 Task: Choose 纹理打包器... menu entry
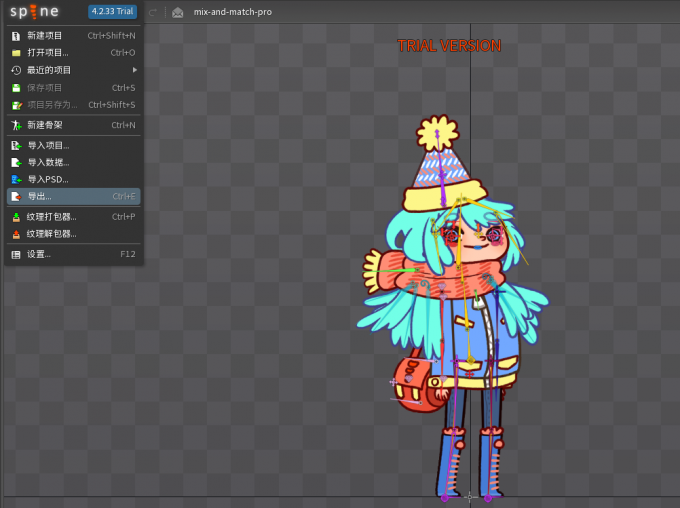click(x=74, y=217)
